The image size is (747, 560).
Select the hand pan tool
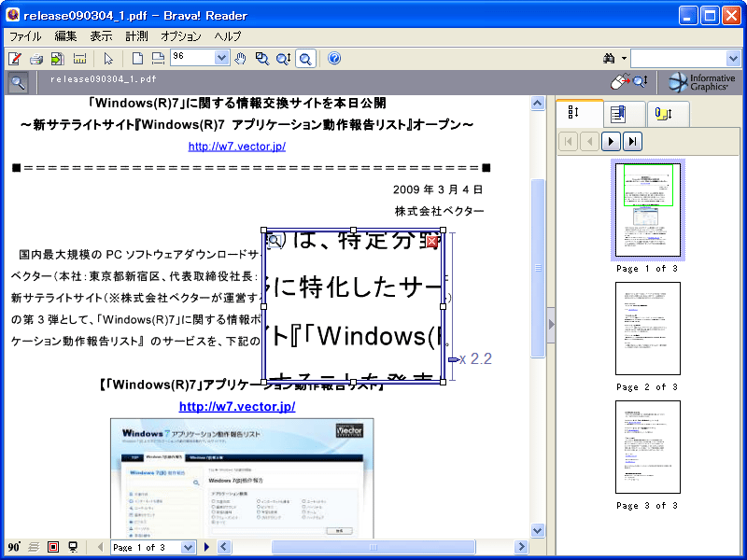click(241, 59)
